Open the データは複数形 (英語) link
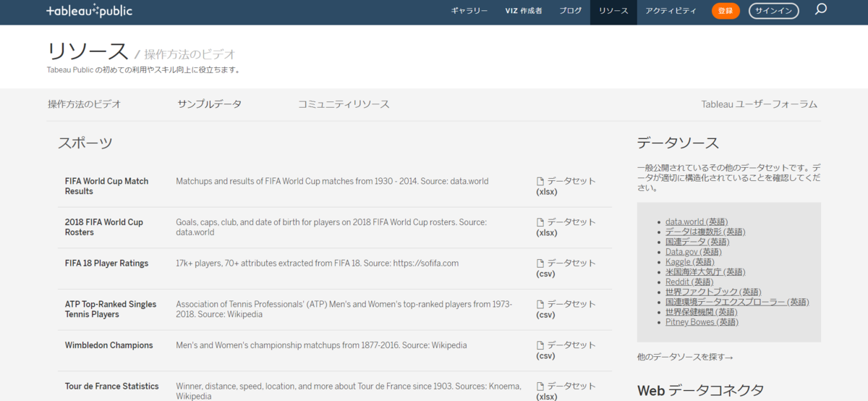This screenshot has height=401, width=868. [x=705, y=232]
